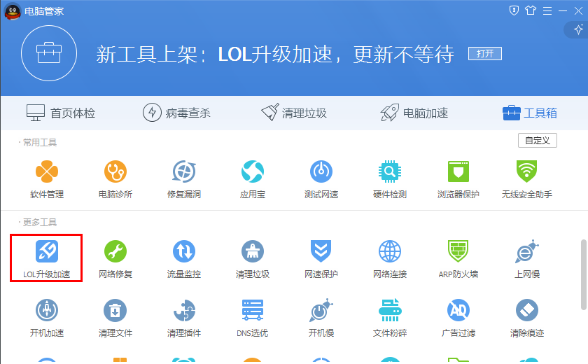This screenshot has height=364, width=588.
Task: Click the vertical scrollbar of tool list
Action: 584,275
